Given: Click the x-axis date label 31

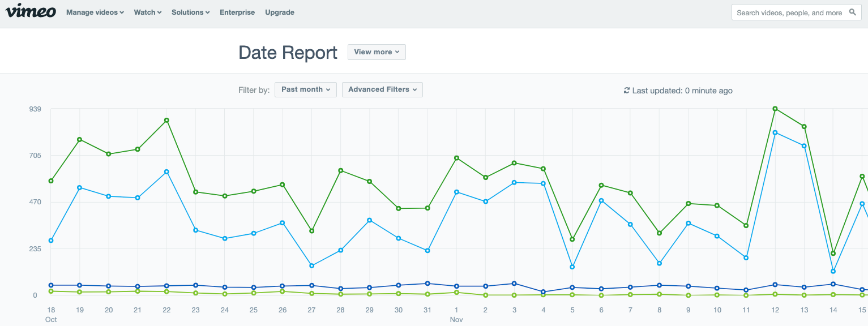Looking at the screenshot, I should 427,310.
